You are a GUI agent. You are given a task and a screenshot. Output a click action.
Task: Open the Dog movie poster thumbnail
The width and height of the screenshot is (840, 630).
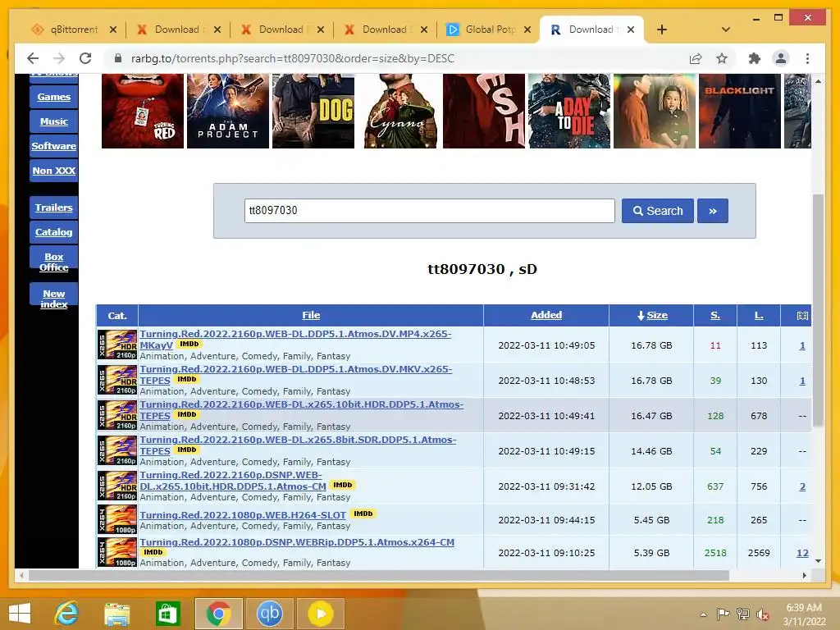(313, 111)
